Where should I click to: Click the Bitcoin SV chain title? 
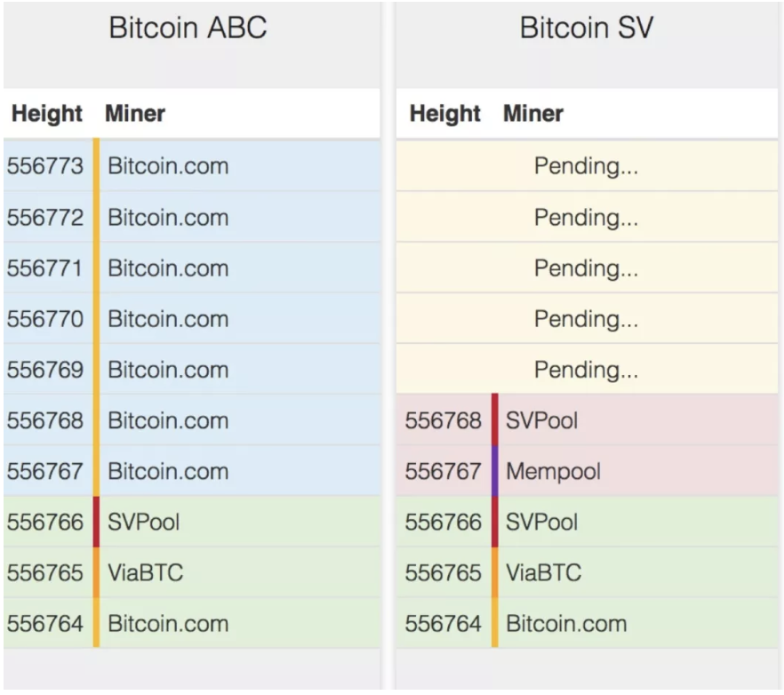pos(586,28)
